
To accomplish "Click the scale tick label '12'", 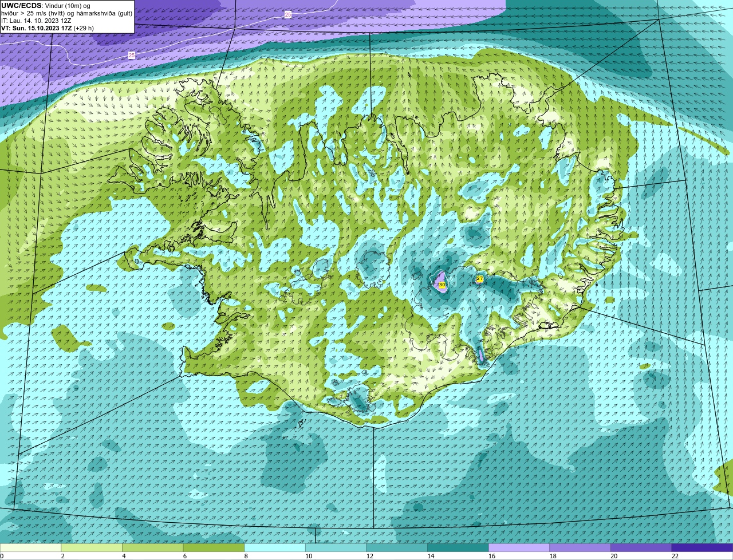I will point(370,556).
